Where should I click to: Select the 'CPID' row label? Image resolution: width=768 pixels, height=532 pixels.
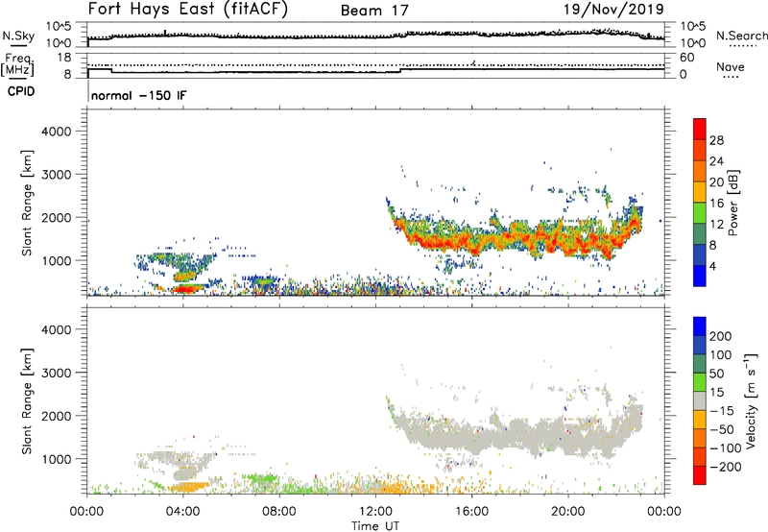(21, 91)
